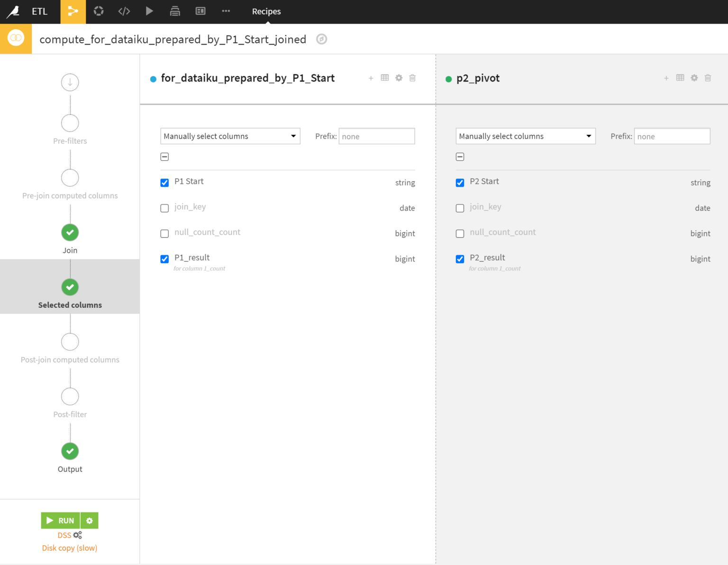The height and width of the screenshot is (565, 728).
Task: Open run settings gear beside RUN button
Action: tap(90, 520)
